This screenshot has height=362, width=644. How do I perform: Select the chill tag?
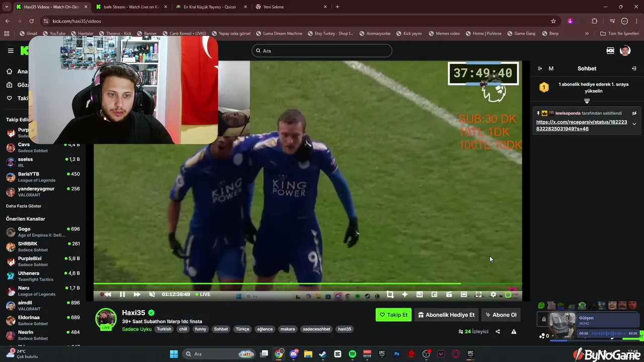pyautogui.click(x=183, y=329)
